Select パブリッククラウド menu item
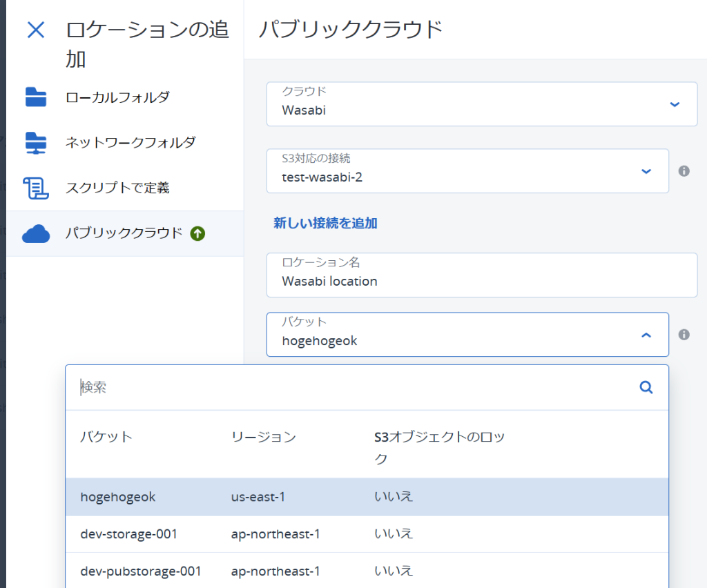This screenshot has width=707, height=588. click(x=125, y=233)
